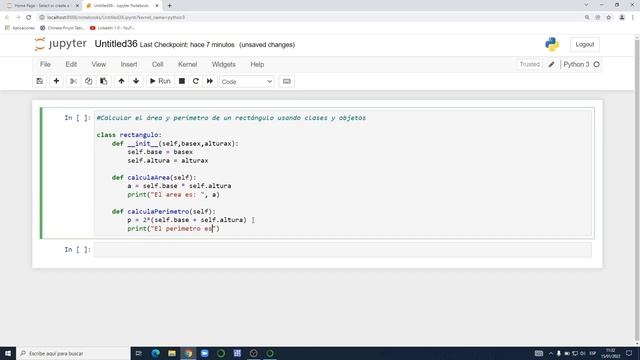Click the Logout button
640x360 pixels.
coord(585,44)
